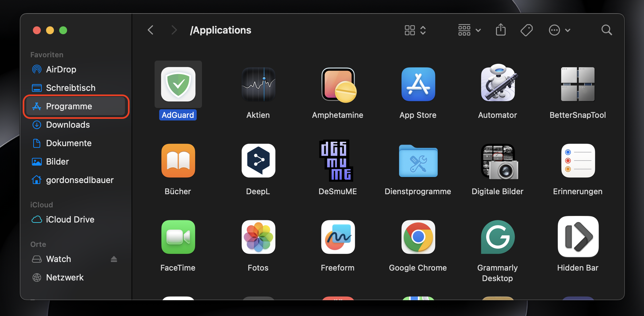
Task: Click the Amphetamine app icon
Action: tap(338, 85)
